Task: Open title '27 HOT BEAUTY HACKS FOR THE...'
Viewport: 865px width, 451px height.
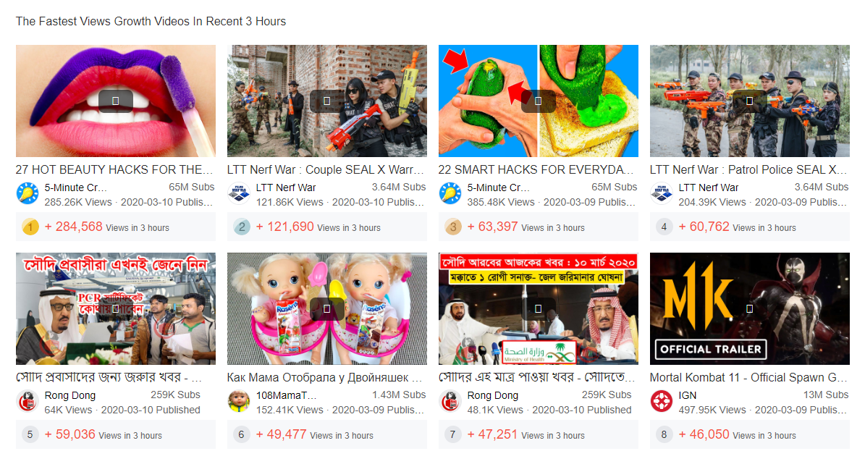Action: 114,170
